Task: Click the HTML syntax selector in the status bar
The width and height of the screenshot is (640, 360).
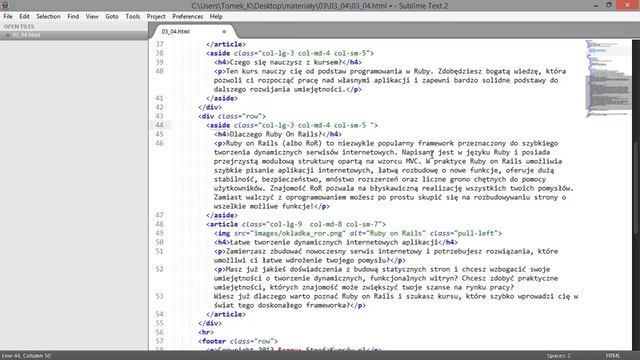Action: click(613, 356)
